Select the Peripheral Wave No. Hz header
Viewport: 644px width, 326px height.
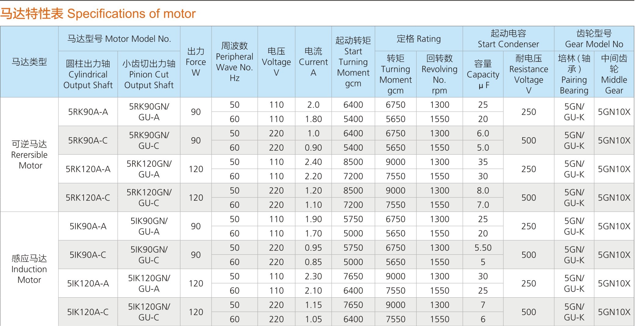click(234, 62)
